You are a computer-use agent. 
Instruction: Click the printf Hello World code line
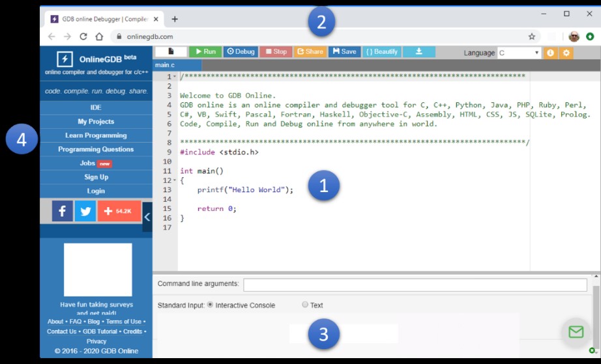pos(245,190)
